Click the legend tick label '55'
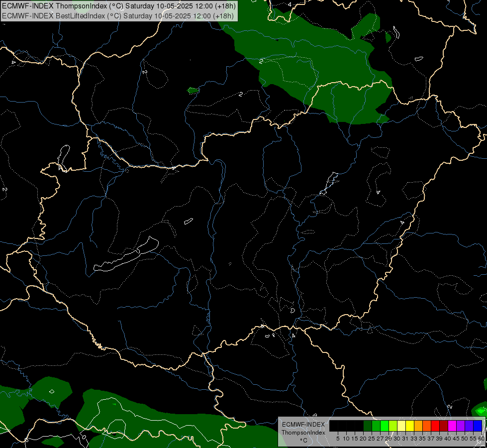 (473, 439)
